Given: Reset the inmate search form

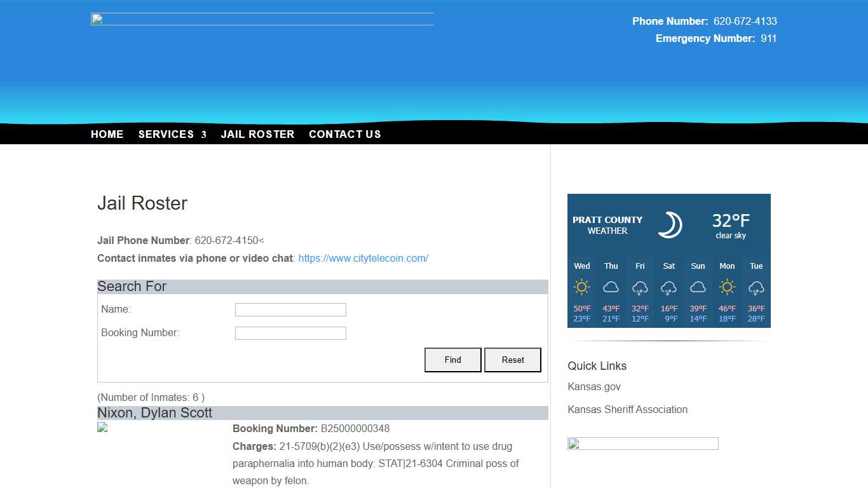Looking at the screenshot, I should [x=513, y=360].
